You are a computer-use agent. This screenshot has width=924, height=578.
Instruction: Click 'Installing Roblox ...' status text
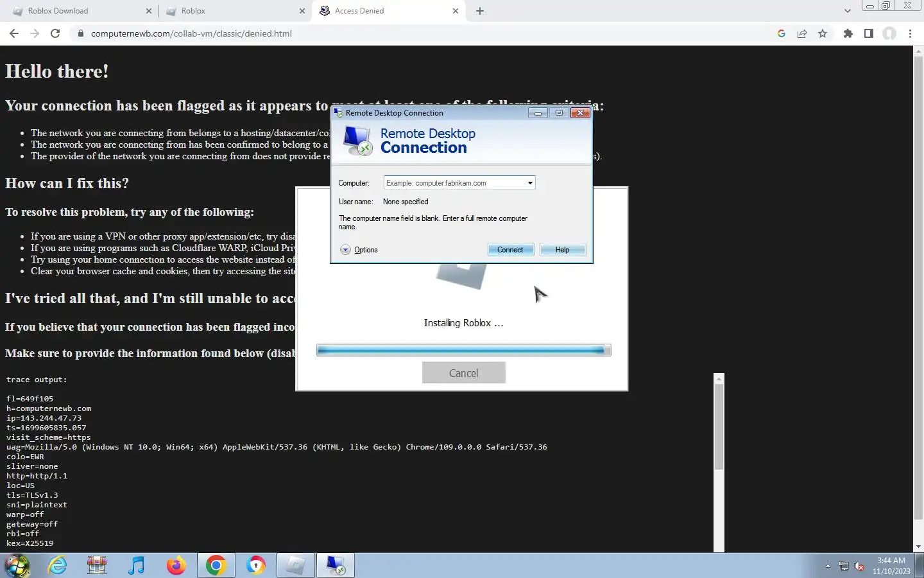(463, 323)
